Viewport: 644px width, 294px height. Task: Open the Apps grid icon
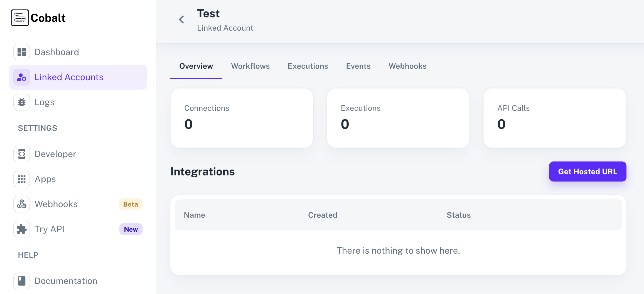pos(21,179)
